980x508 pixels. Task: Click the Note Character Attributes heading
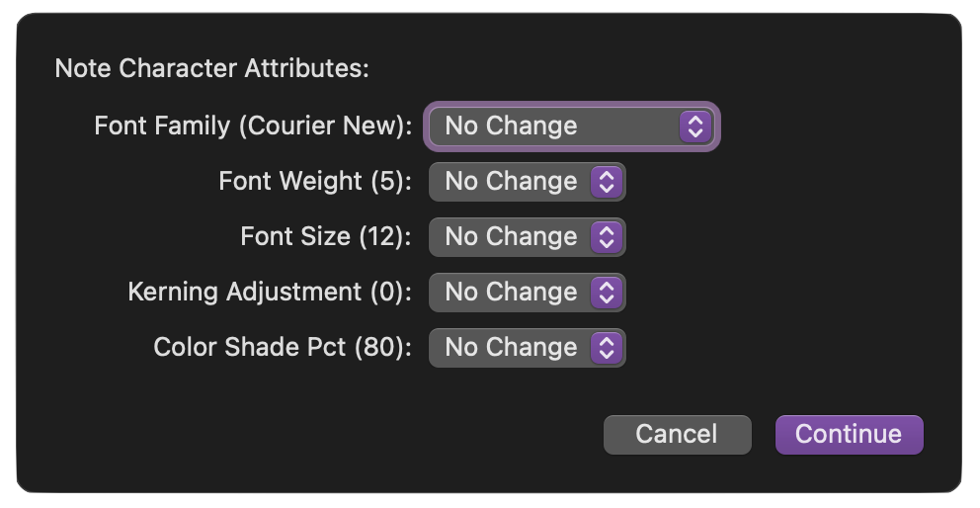211,68
